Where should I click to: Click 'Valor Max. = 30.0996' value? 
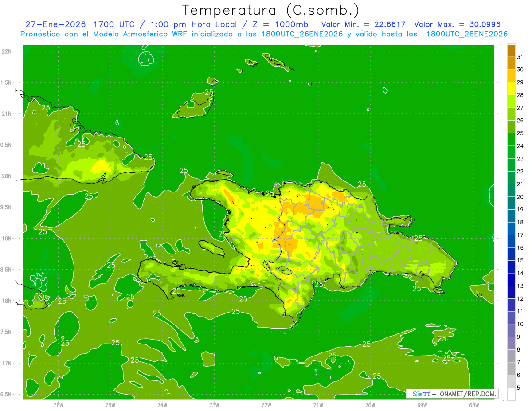(457, 25)
